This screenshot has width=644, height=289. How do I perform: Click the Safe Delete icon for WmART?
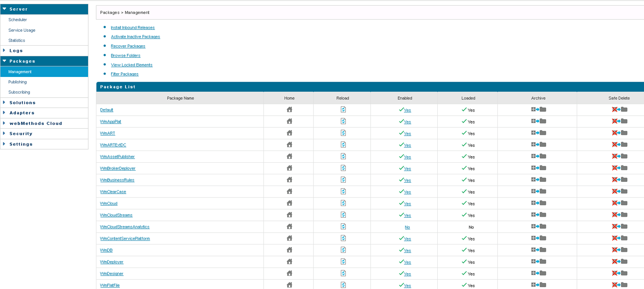tap(620, 133)
